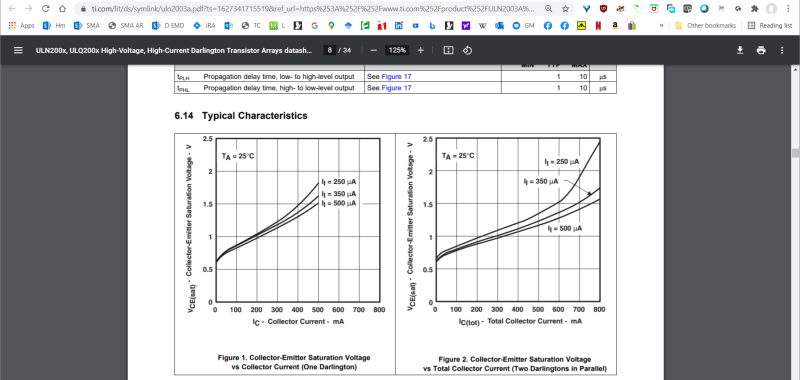Open the Chrome profile avatar
Screen dimensions: 800x380
click(771, 9)
